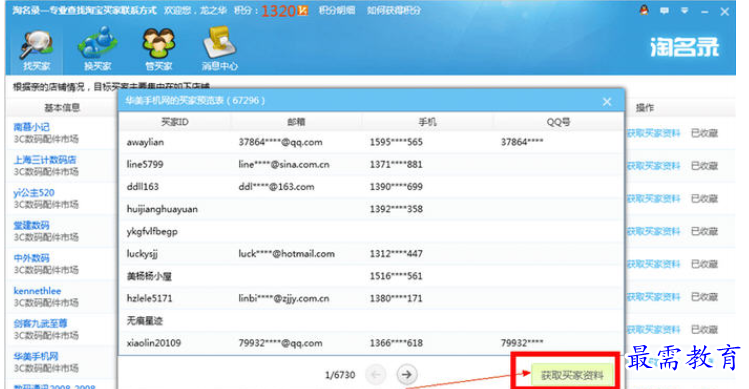Select the huijianghuayuan buyer ID
Image resolution: width=749 pixels, height=389 pixels.
tap(162, 209)
